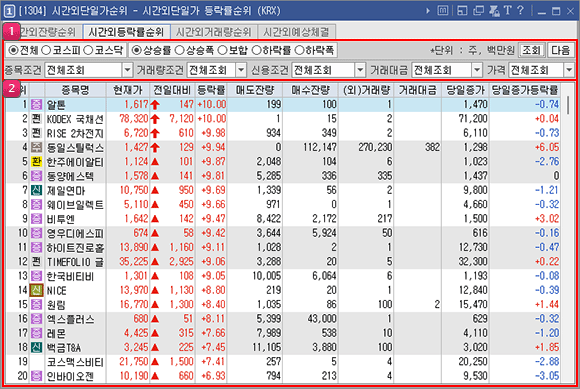Click the icon beside 비투엔
Screen dimensions: 580x389
[x=36, y=219]
